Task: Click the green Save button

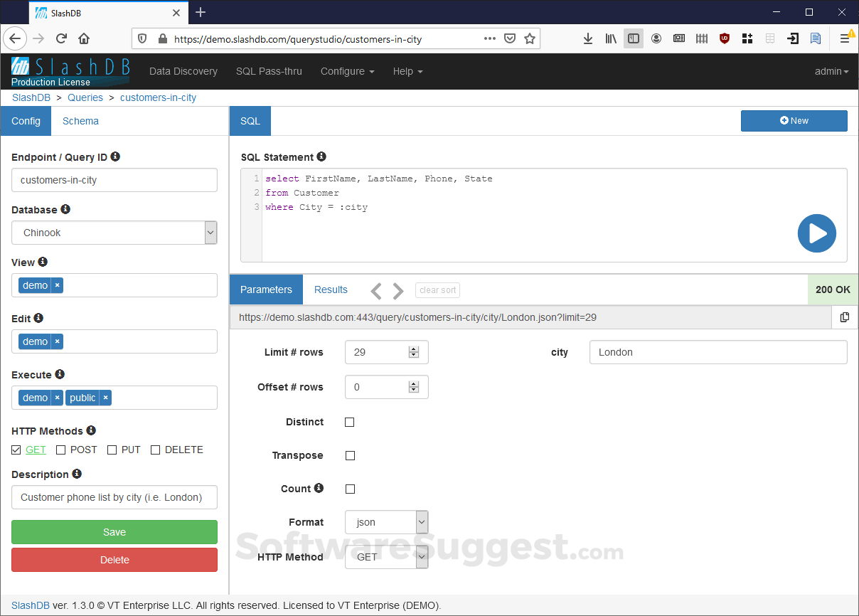Action: coord(114,532)
